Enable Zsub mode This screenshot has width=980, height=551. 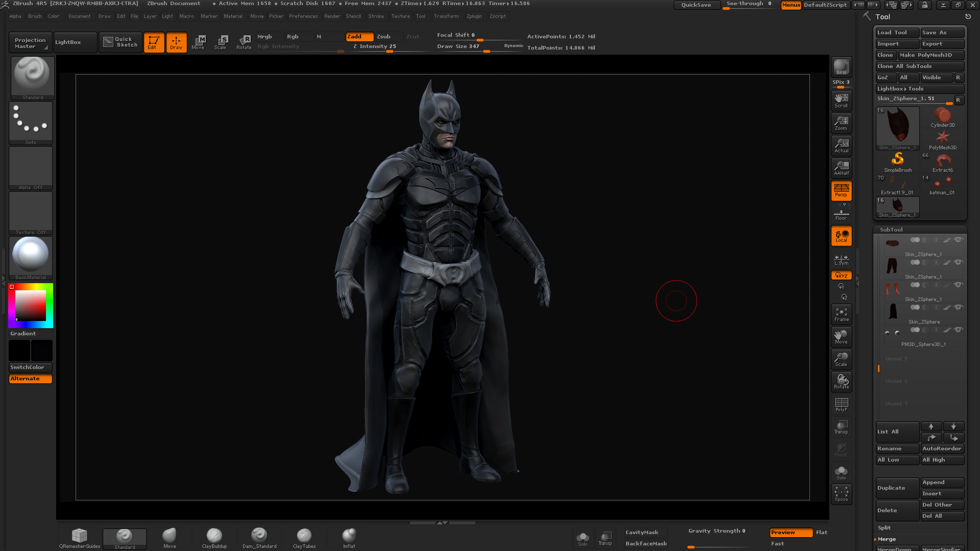coord(389,37)
